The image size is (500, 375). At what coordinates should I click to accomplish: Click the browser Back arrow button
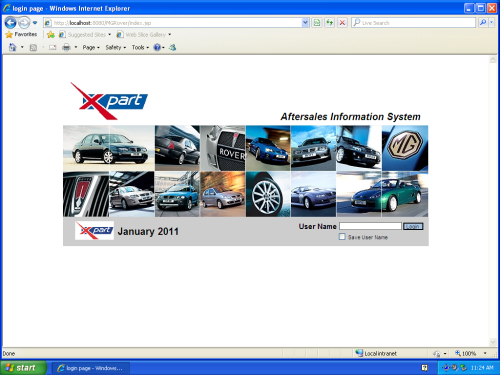click(x=10, y=23)
